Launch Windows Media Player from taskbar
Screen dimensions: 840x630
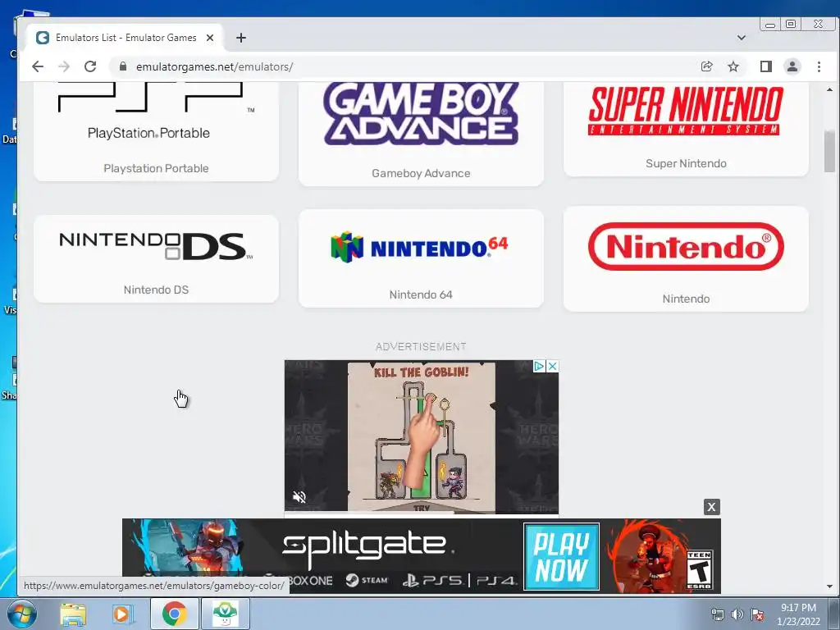[123, 614]
